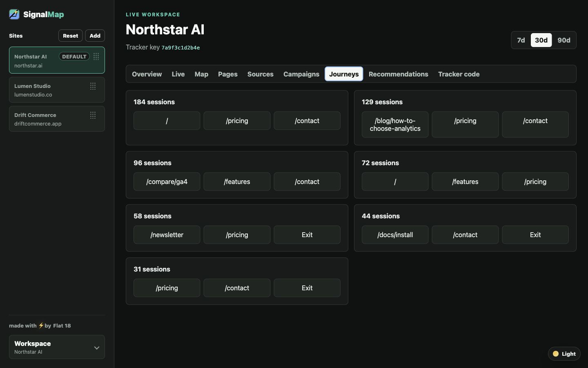Open the Campaigns tab

click(x=301, y=74)
